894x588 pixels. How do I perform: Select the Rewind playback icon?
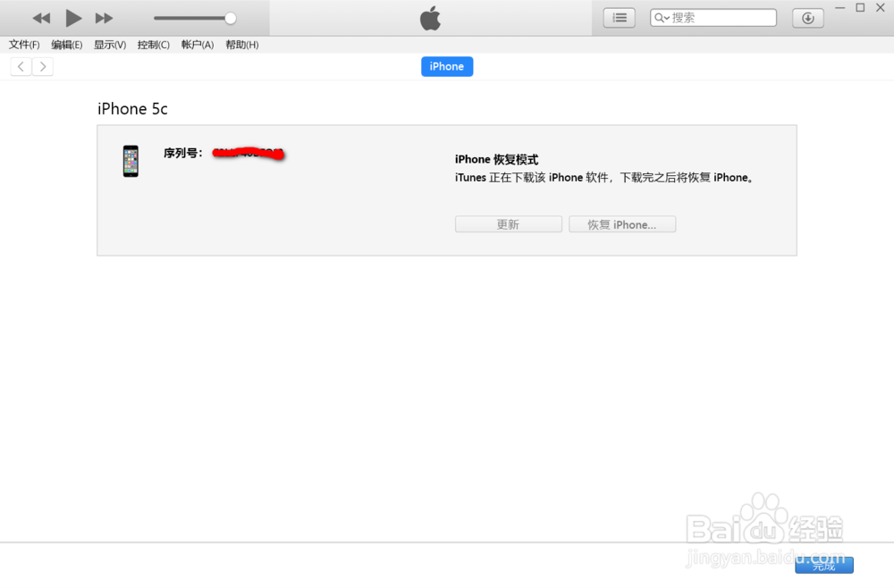[x=41, y=18]
